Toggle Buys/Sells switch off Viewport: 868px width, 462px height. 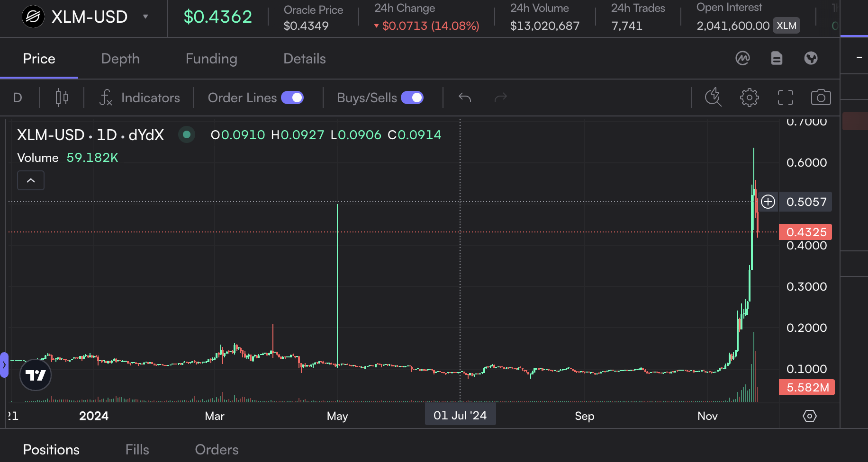pyautogui.click(x=412, y=98)
